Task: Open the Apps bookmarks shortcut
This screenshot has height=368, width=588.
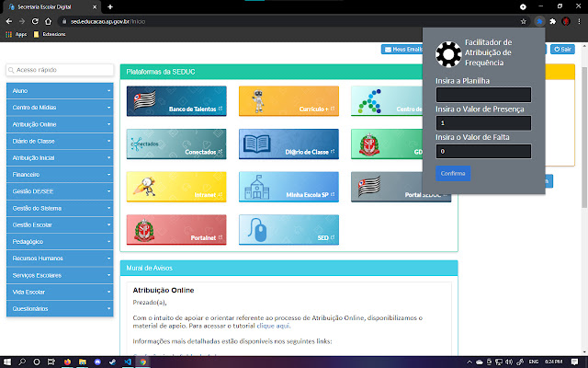Action: pyautogui.click(x=17, y=34)
